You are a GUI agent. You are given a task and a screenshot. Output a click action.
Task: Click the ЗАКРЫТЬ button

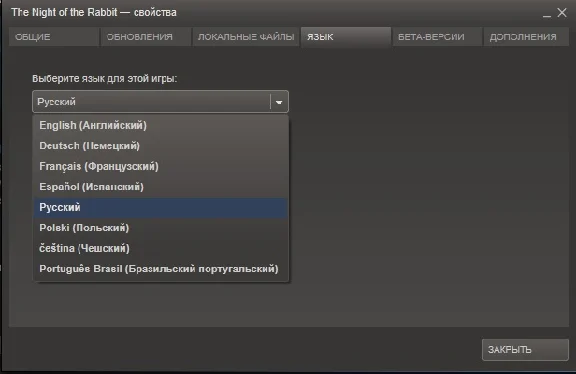(525, 350)
